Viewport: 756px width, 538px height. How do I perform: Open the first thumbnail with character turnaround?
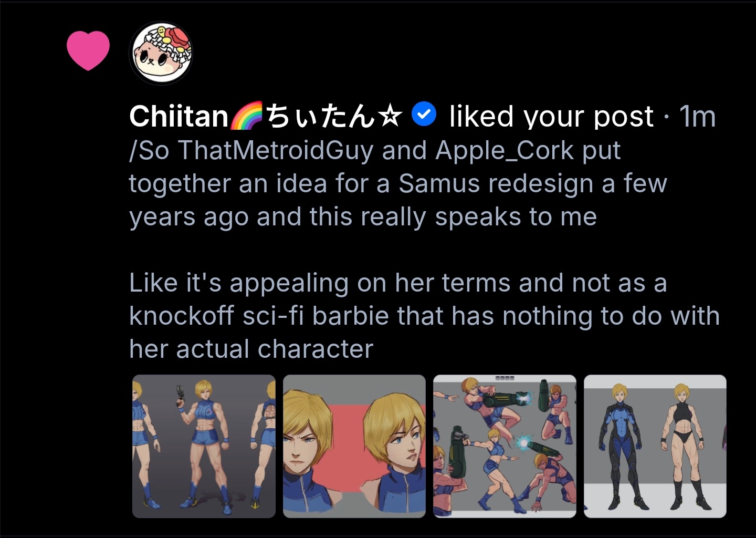pyautogui.click(x=204, y=446)
